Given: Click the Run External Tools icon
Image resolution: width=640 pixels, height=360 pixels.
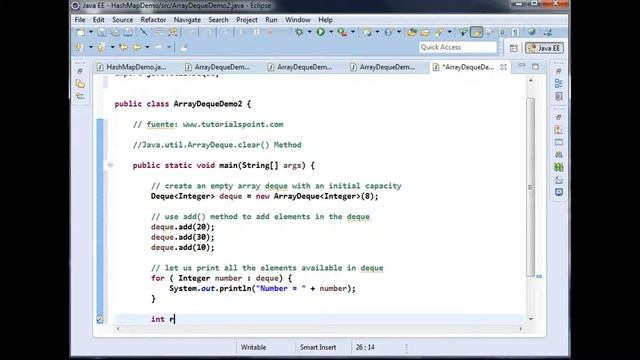Looking at the screenshot, I should point(342,32).
